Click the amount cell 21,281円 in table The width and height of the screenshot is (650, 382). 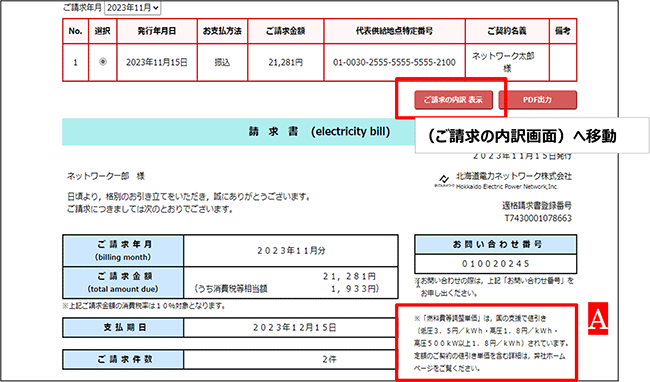(x=286, y=62)
